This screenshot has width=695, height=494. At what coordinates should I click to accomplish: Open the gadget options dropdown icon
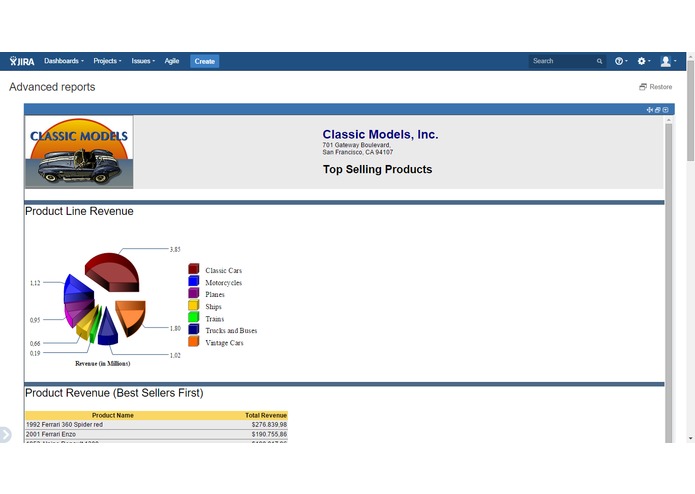(666, 110)
